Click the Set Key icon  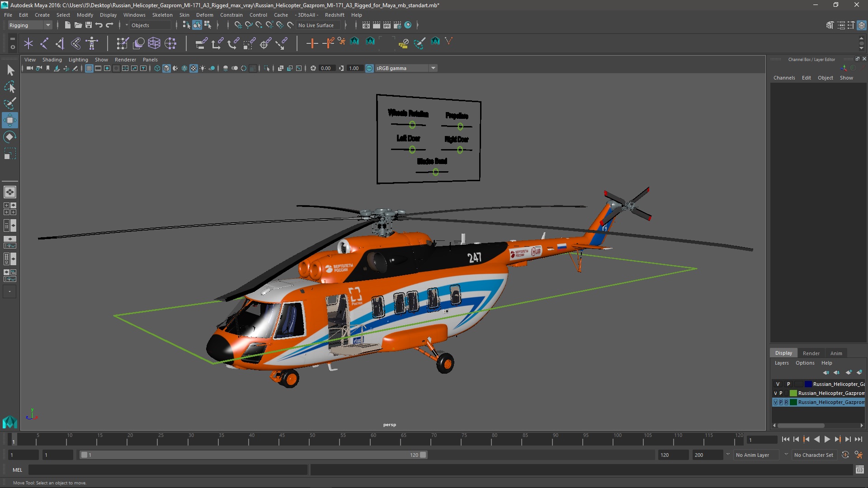pos(312,43)
